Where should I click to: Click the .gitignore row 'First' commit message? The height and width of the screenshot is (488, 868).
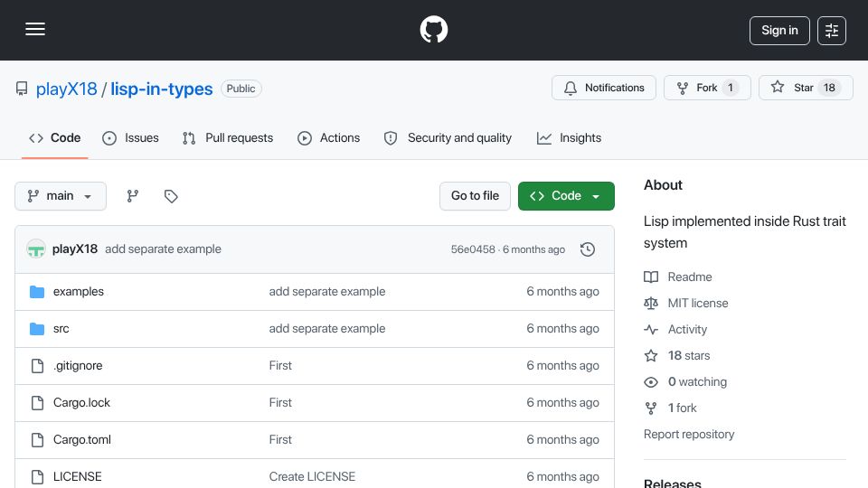pyautogui.click(x=280, y=366)
